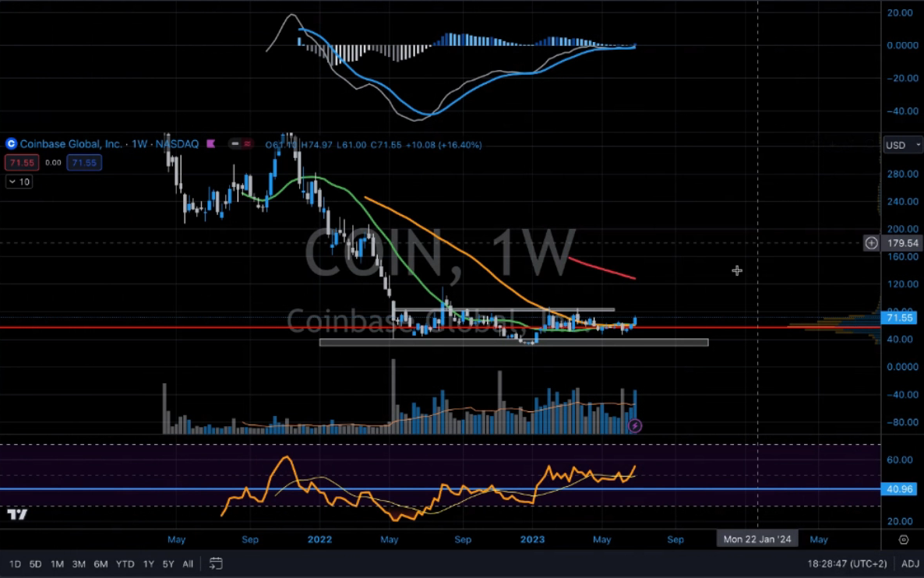Image resolution: width=924 pixels, height=578 pixels.
Task: Switch to the YTD time range
Action: point(125,563)
